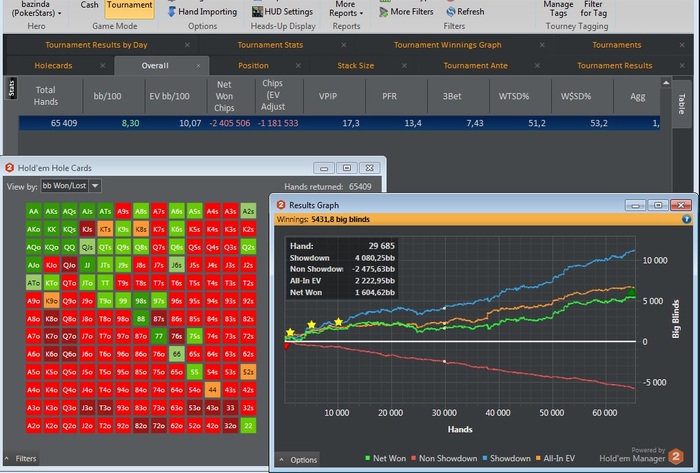Open Hand Importing options
This screenshot has height=473, width=700.
click(203, 12)
